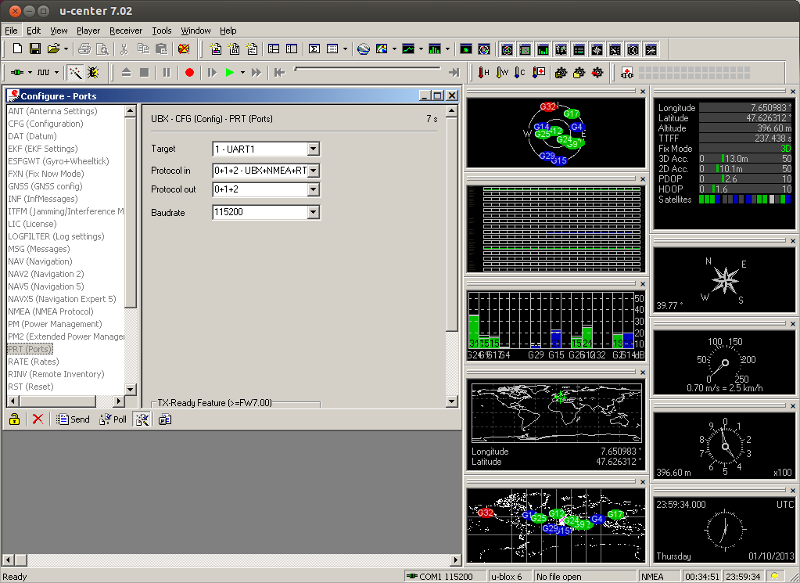Toggle the data list docking window icon
Viewport: 800px width, 583px height.
[x=579, y=49]
